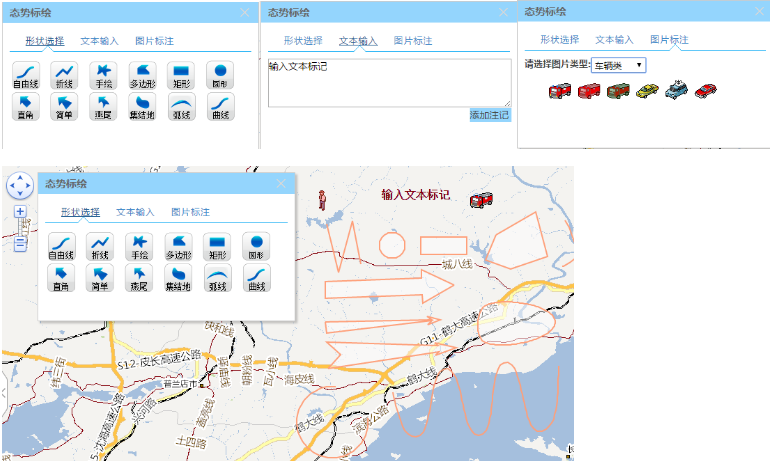Screen dimensions: 770x461
Task: Open 形状选择 tab in text-input panel
Action: [303, 41]
